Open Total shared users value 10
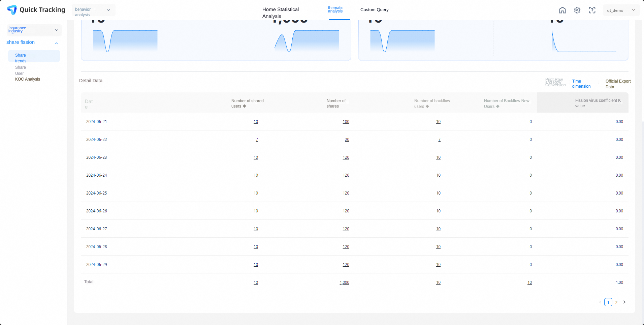The height and width of the screenshot is (325, 644). coord(256,283)
